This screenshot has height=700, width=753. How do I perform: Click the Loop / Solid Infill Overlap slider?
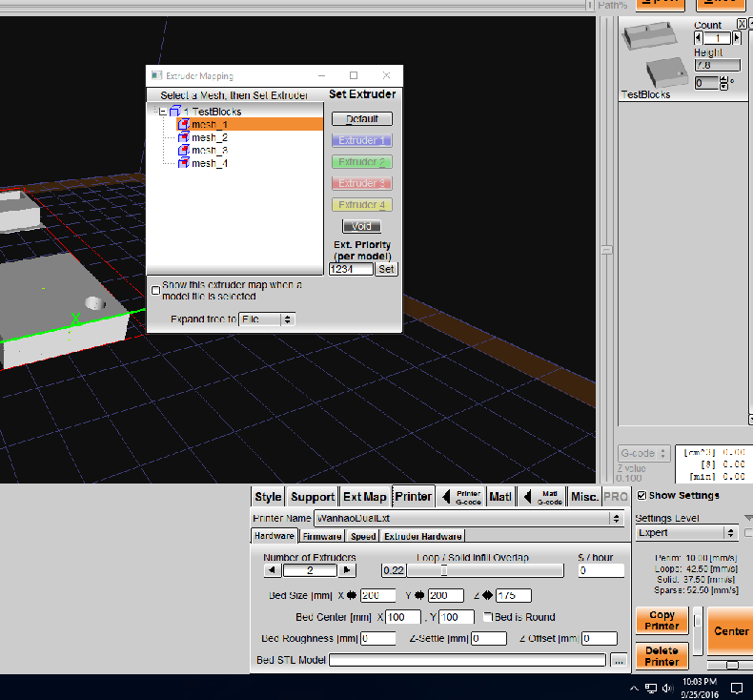pyautogui.click(x=485, y=570)
